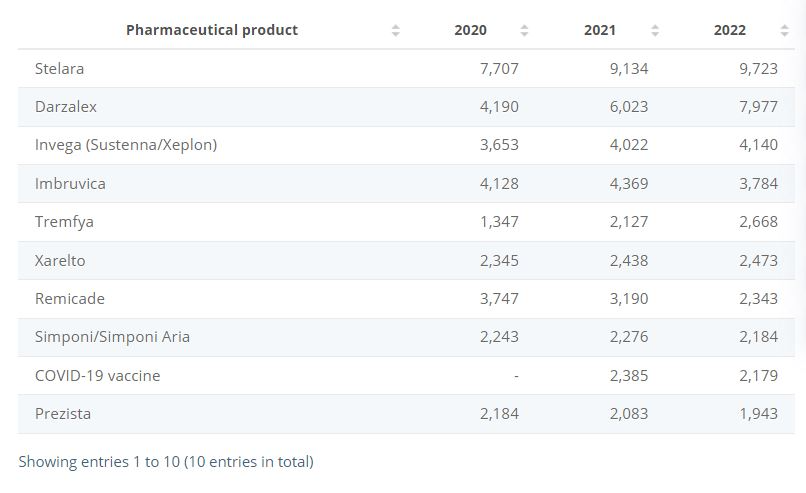Screen dimensions: 806x493
Task: Click Remicade's 2020 value 3,747
Action: [x=499, y=299]
